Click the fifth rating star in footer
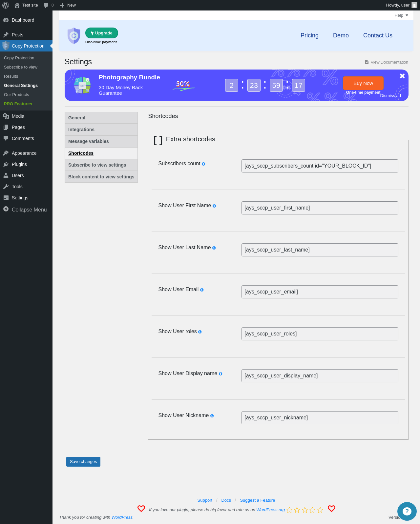 pos(320,510)
